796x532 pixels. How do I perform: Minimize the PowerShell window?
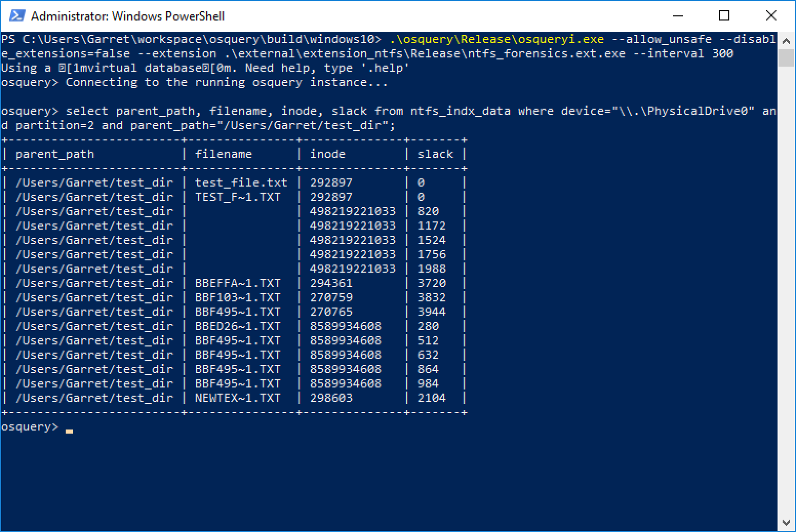point(678,16)
